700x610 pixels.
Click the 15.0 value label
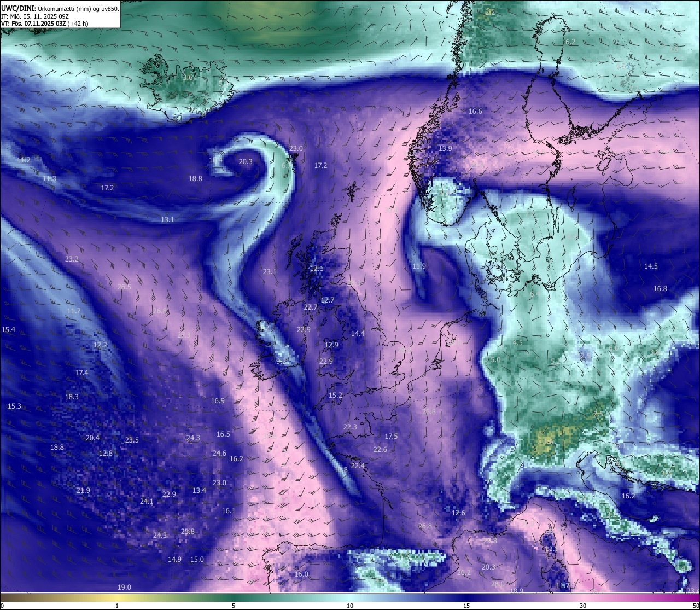(x=197, y=560)
